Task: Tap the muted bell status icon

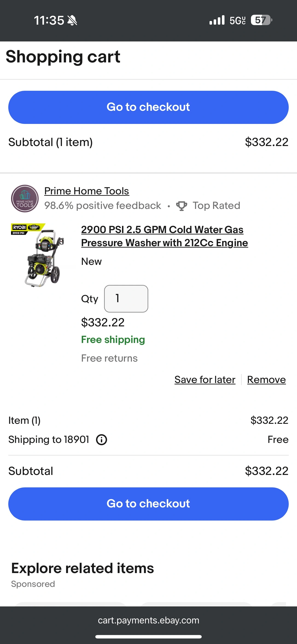Action: pyautogui.click(x=72, y=20)
